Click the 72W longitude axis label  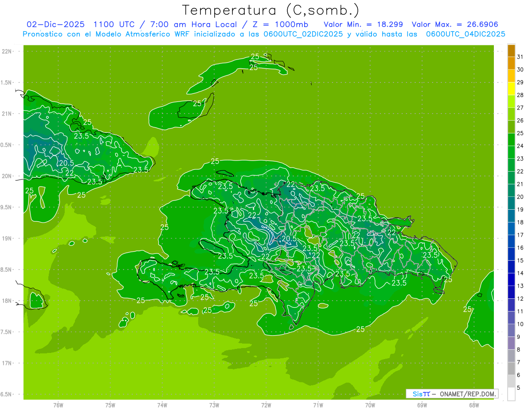[266, 405]
